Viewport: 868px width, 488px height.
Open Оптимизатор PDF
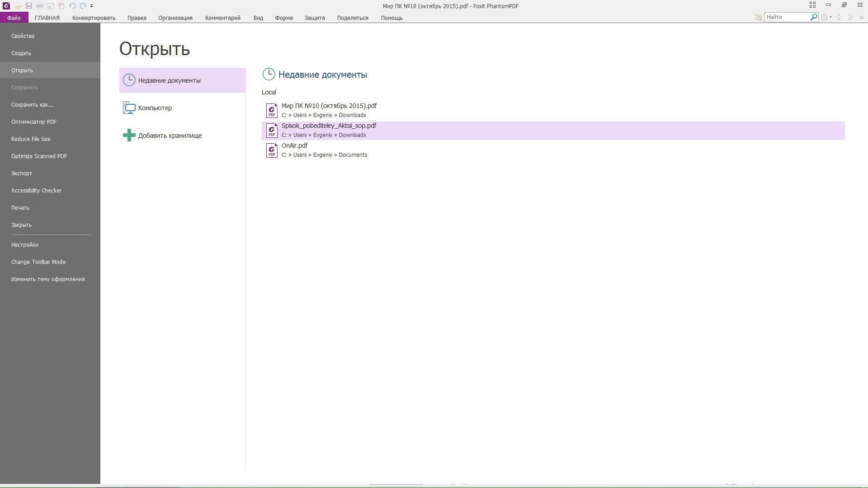[x=50, y=122]
